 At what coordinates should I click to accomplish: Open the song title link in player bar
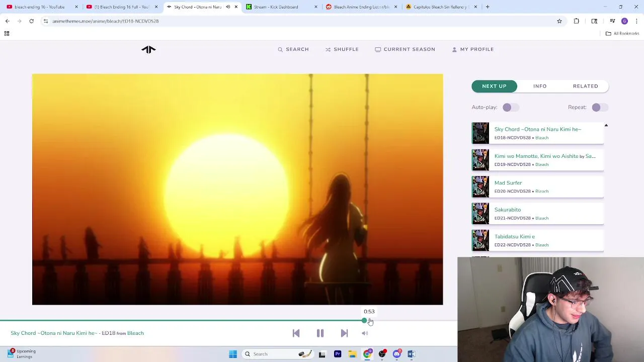pos(54,333)
